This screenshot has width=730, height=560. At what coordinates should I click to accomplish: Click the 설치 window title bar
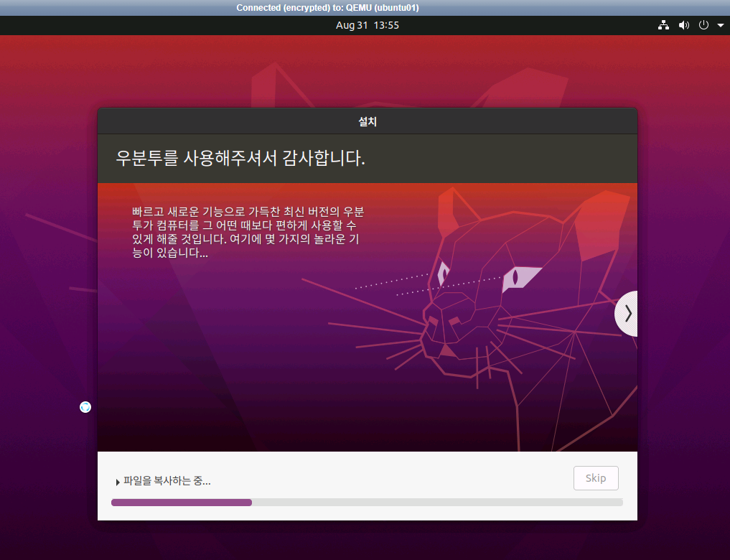point(367,121)
